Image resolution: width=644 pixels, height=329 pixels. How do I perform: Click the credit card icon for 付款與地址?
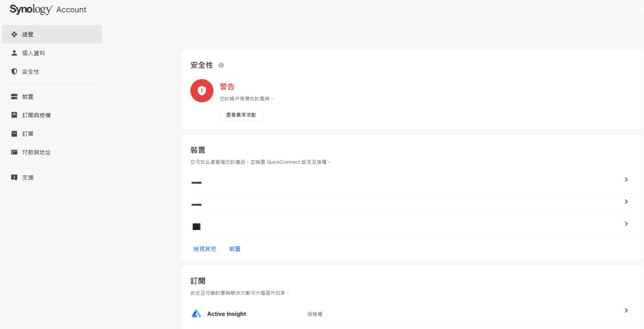tap(14, 152)
